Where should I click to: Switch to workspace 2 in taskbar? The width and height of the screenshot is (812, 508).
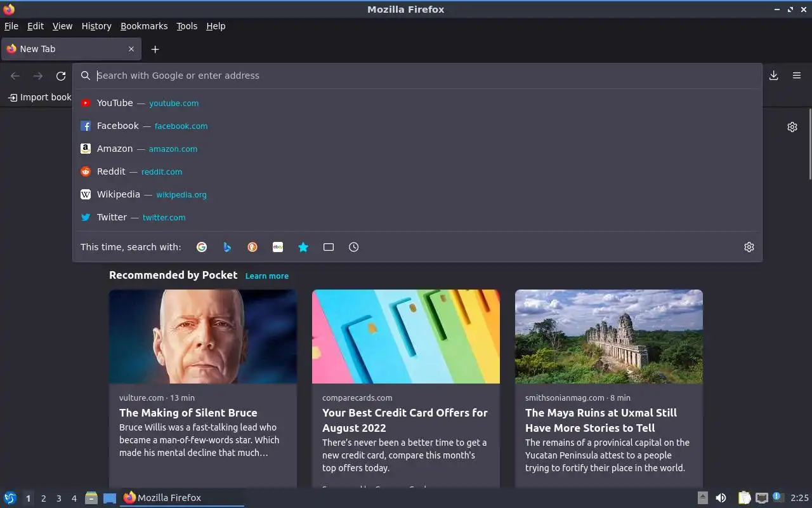43,498
